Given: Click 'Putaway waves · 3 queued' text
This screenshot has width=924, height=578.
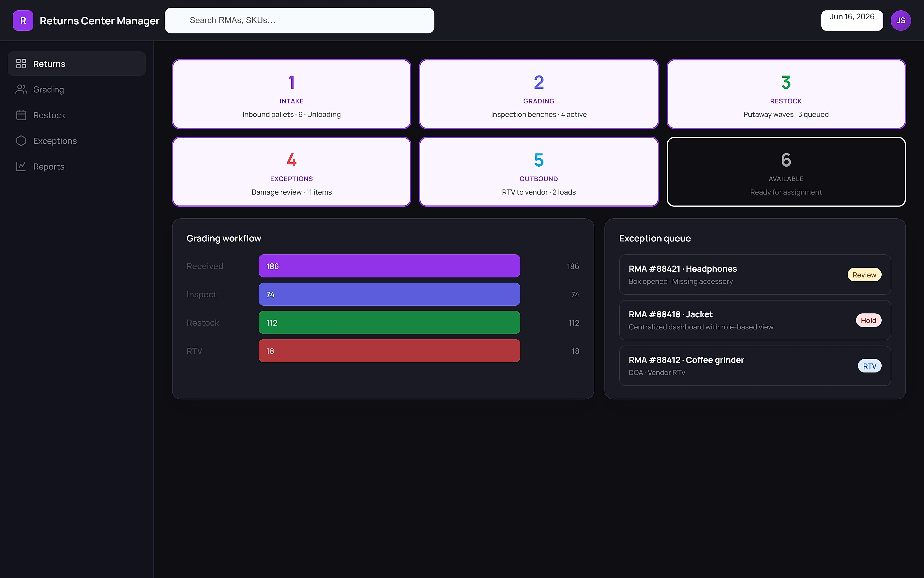Looking at the screenshot, I should [786, 115].
